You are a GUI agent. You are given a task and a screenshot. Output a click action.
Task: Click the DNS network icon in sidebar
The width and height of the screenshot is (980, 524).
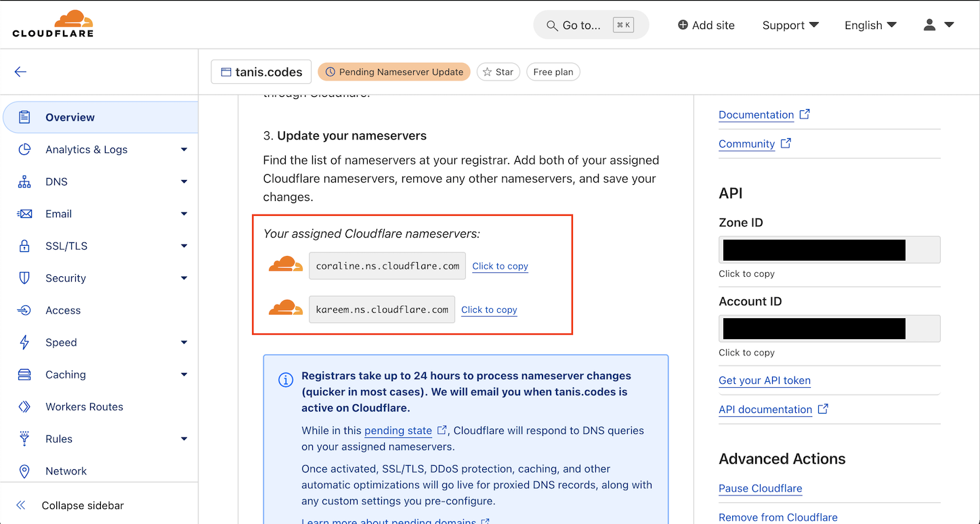24,181
